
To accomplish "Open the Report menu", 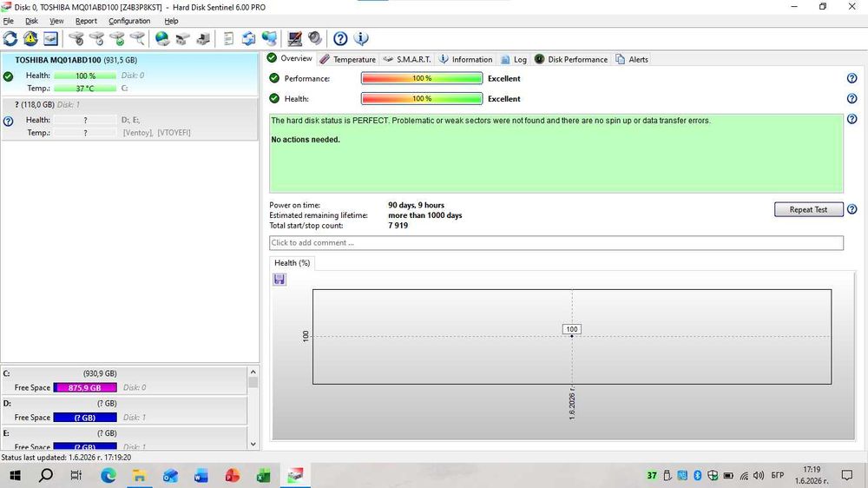I will tap(86, 21).
